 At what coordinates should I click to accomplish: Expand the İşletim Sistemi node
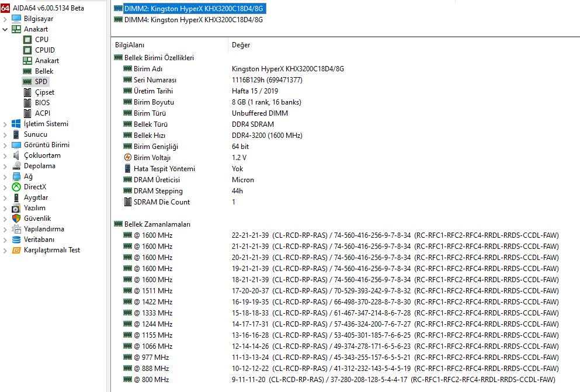click(5, 124)
